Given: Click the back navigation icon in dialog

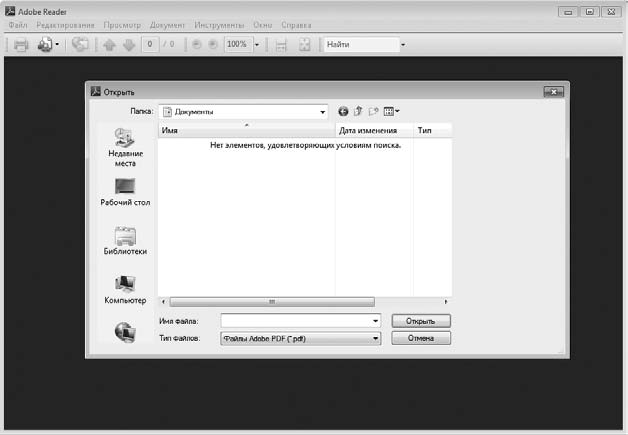Looking at the screenshot, I should click(x=343, y=111).
